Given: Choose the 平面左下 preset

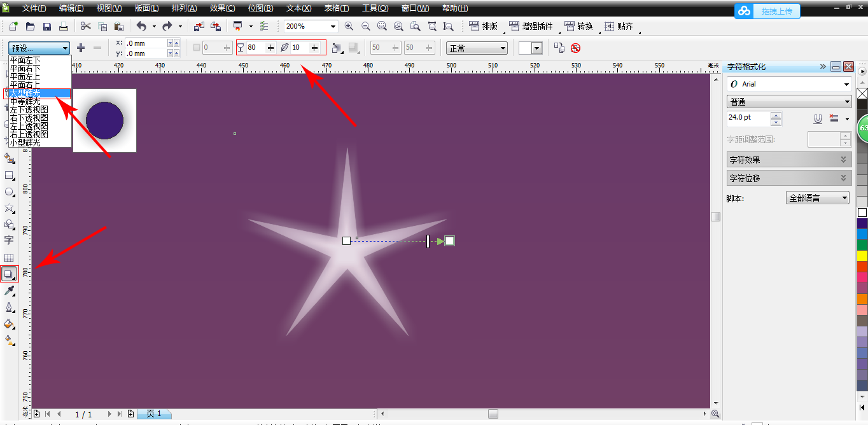Looking at the screenshot, I should pos(39,60).
